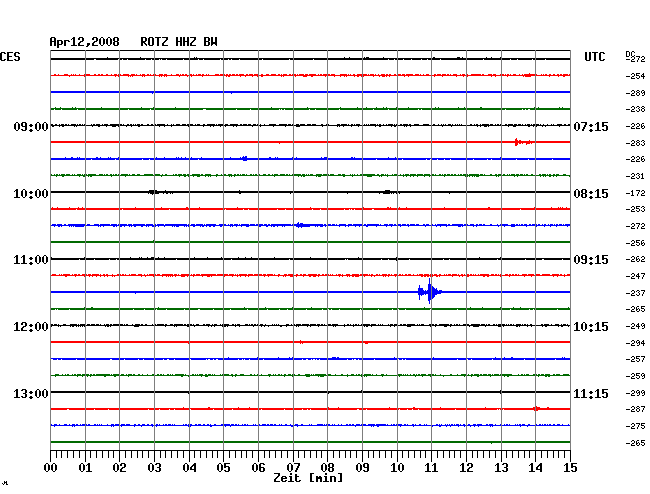Click the DC offset value -287
The width and height of the screenshot is (650, 494).
635,409
